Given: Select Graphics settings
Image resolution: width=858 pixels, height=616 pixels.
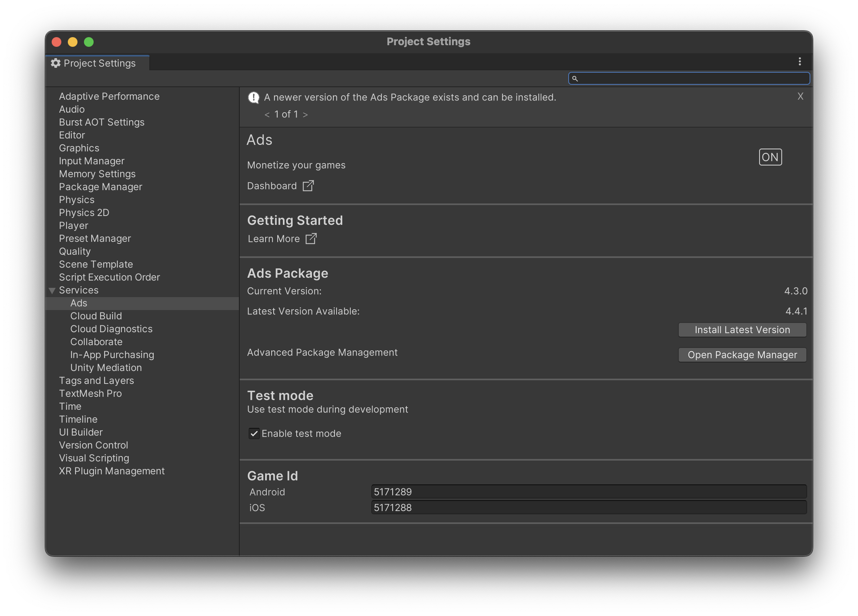Looking at the screenshot, I should tap(79, 148).
